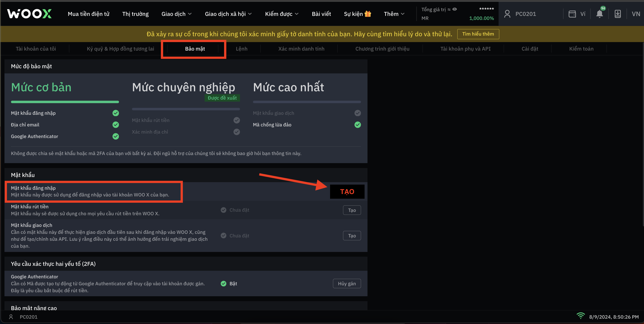The image size is (644, 324).
Task: Click the Chưa đặt status icon for trading password
Action: click(x=223, y=236)
